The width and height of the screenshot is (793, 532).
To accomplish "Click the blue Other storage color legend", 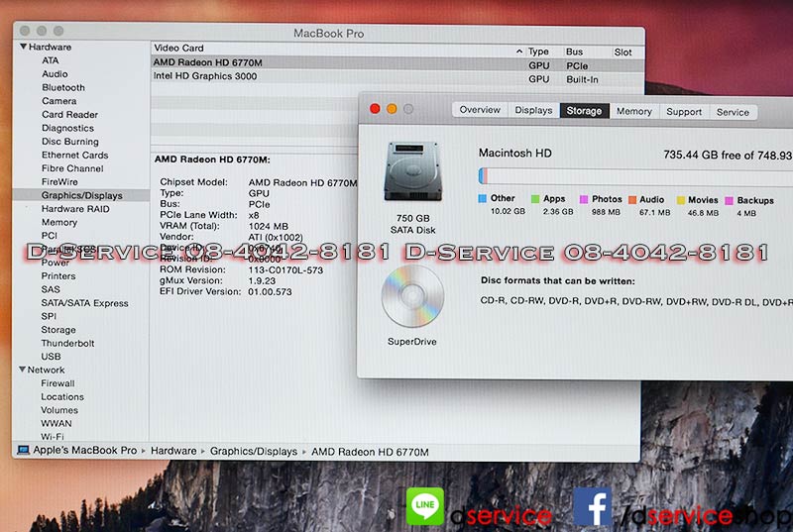I will (483, 198).
